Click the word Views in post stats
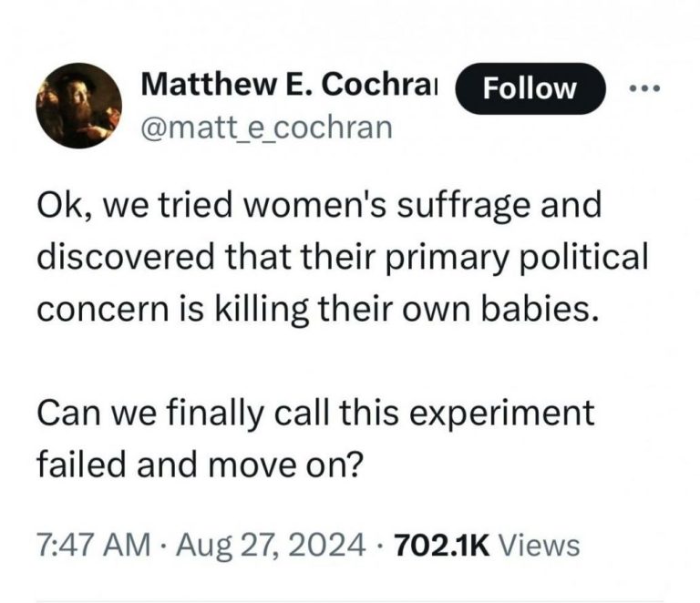Screen dimensions: 700x603 pyautogui.click(x=540, y=545)
